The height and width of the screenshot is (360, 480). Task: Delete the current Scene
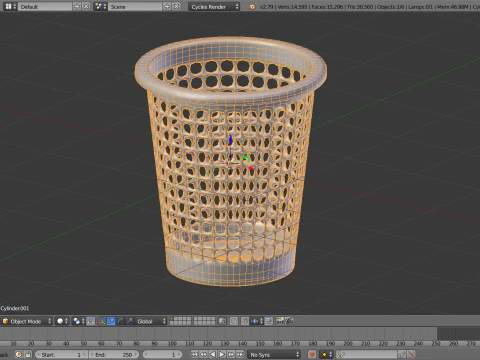pos(176,6)
